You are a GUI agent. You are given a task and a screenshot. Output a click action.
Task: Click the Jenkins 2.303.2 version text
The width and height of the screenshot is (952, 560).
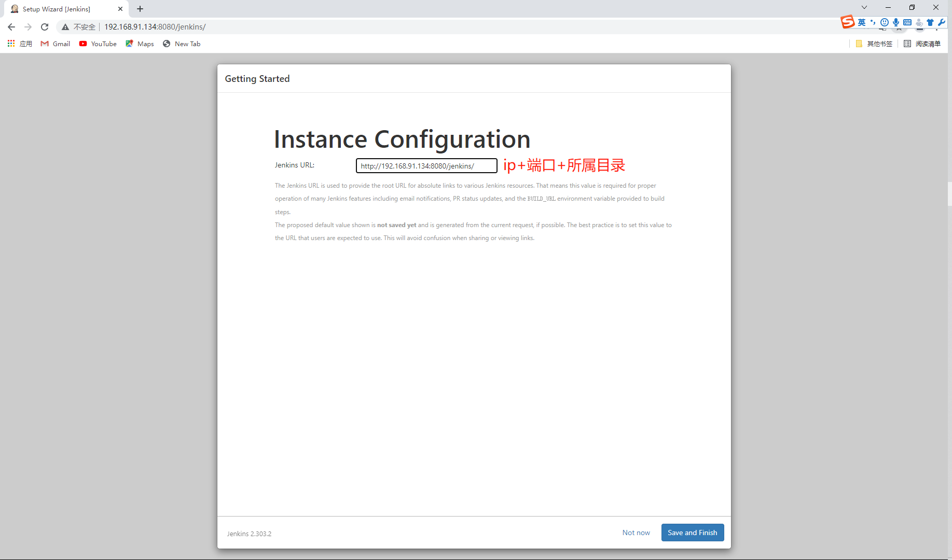(249, 534)
